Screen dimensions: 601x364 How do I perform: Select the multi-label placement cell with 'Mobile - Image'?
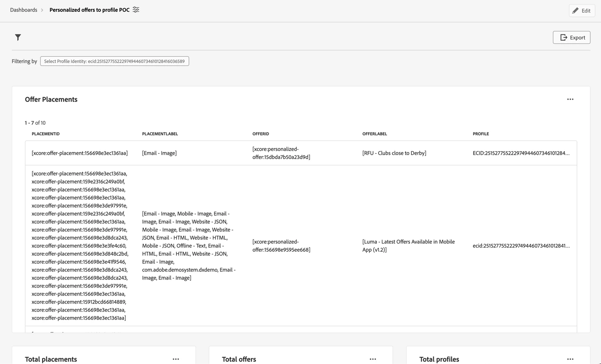189,245
